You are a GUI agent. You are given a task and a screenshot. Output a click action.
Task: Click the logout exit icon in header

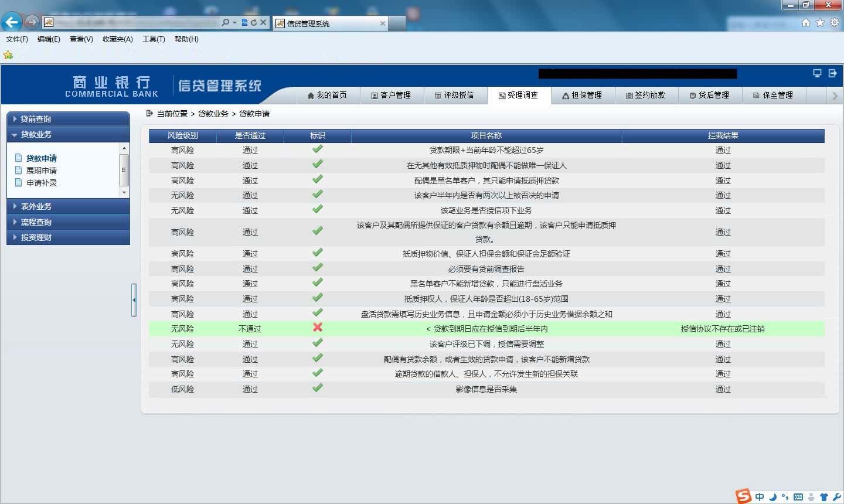[832, 73]
